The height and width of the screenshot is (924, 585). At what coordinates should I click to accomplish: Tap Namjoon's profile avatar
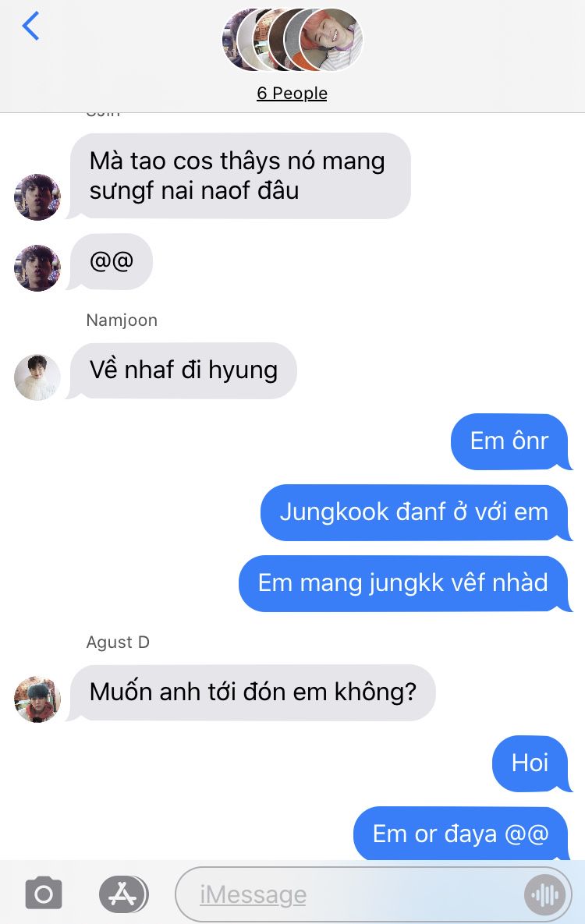coord(37,377)
